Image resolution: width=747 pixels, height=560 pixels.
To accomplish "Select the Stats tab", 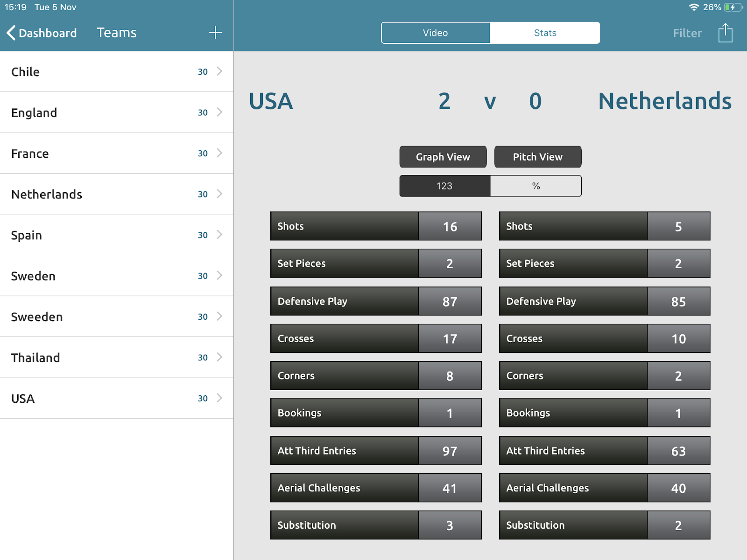I will point(545,33).
